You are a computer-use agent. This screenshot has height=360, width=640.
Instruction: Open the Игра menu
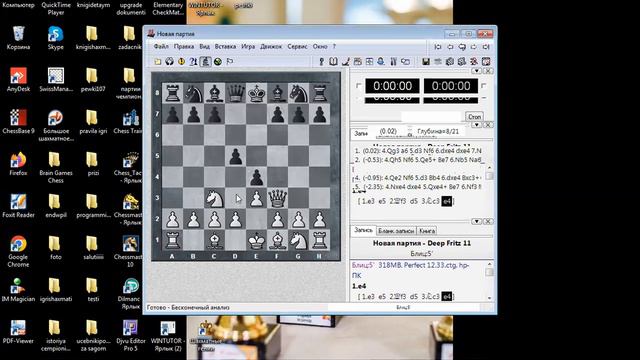point(248,47)
